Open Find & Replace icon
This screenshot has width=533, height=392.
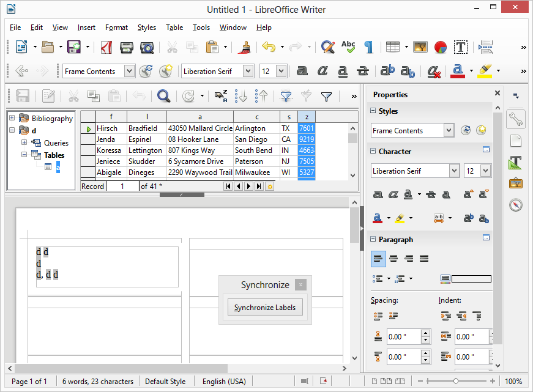tap(327, 47)
